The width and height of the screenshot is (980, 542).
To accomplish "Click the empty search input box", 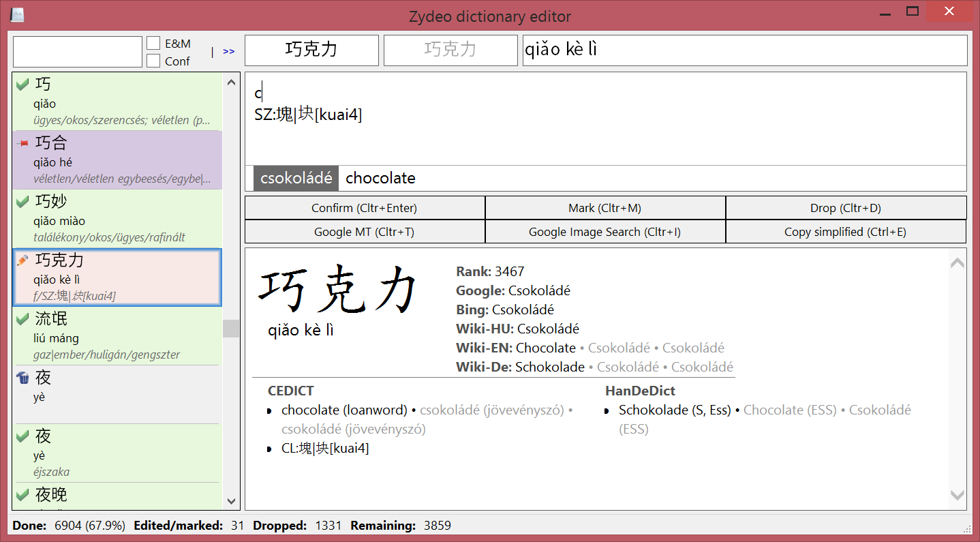I will click(77, 50).
